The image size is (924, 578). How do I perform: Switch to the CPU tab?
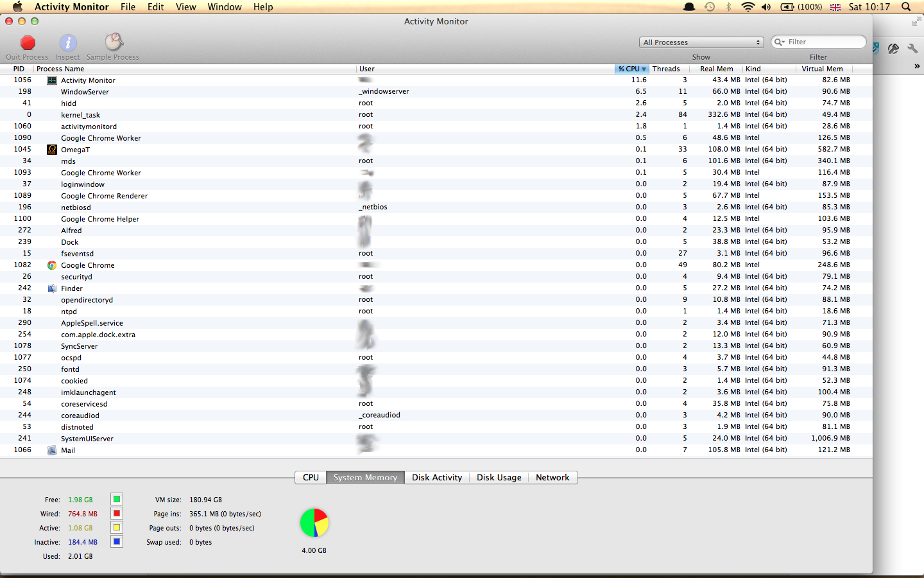[311, 477]
